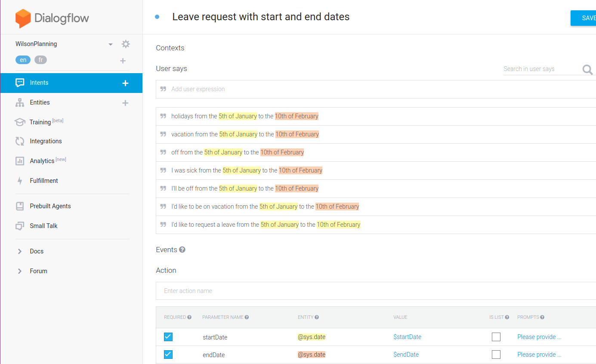Open the WilsonPlanning agent dropdown

point(111,44)
